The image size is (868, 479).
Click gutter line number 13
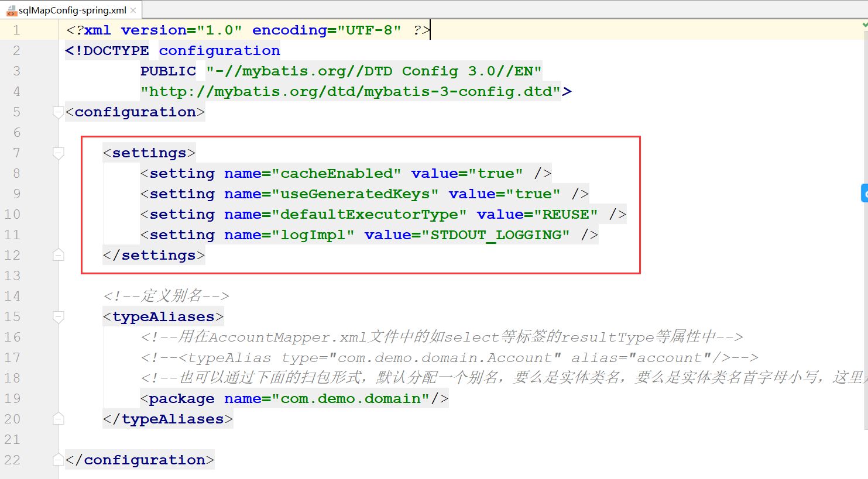pyautogui.click(x=12, y=276)
